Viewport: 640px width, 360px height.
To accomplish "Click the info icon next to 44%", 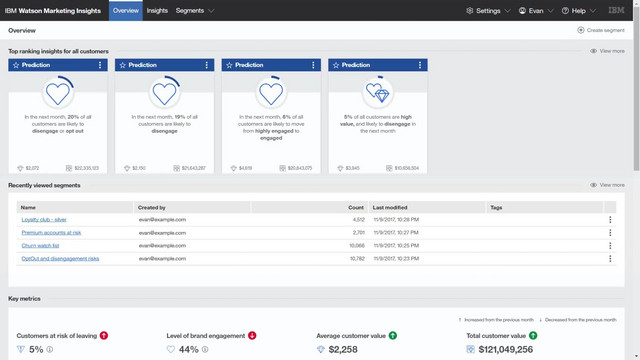I will click(205, 349).
